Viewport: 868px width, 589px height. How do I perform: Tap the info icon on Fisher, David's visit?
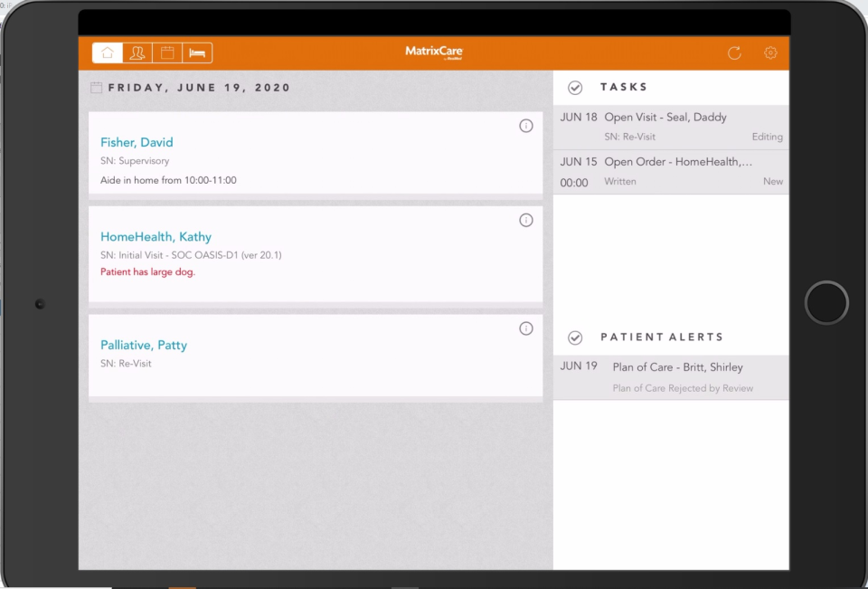click(526, 126)
